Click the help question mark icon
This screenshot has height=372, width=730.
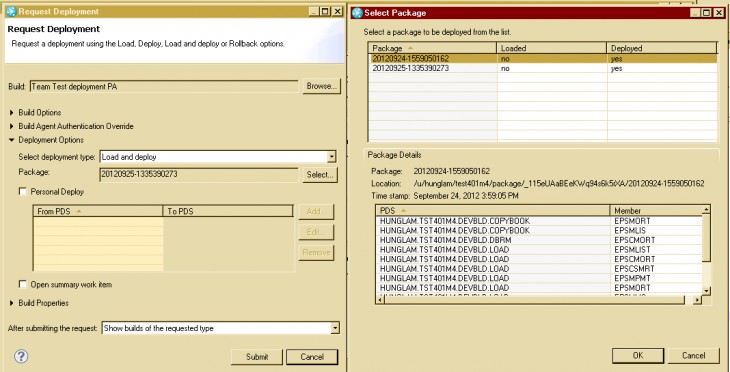(x=21, y=357)
